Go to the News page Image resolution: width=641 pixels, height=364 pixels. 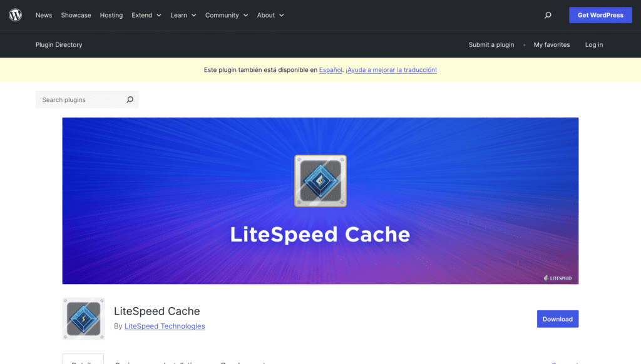coord(44,15)
